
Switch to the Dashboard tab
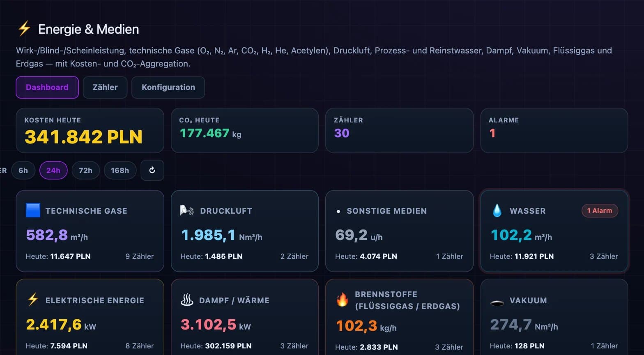coord(47,87)
